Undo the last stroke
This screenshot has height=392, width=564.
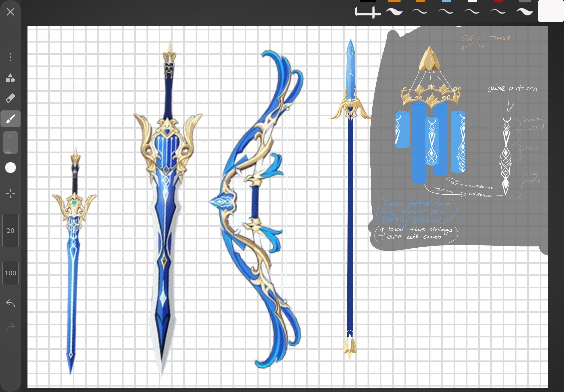[10, 303]
